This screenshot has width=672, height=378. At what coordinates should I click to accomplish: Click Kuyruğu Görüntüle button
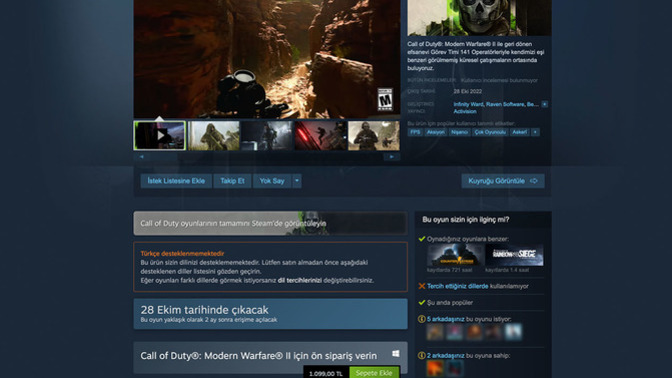pyautogui.click(x=503, y=181)
